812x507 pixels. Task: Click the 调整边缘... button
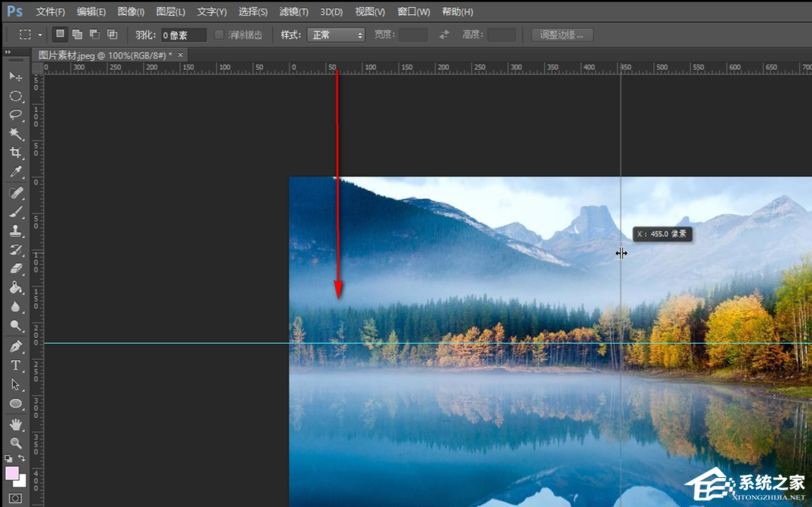[562, 35]
